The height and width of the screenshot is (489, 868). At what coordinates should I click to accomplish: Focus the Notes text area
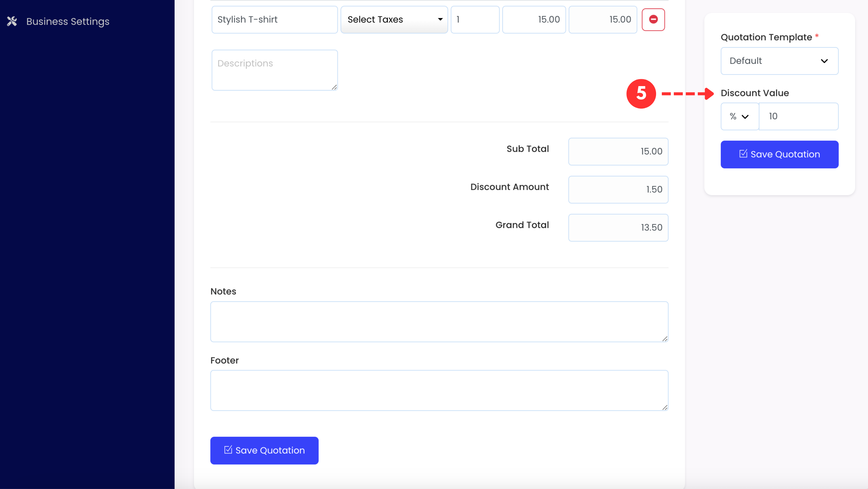click(x=439, y=322)
